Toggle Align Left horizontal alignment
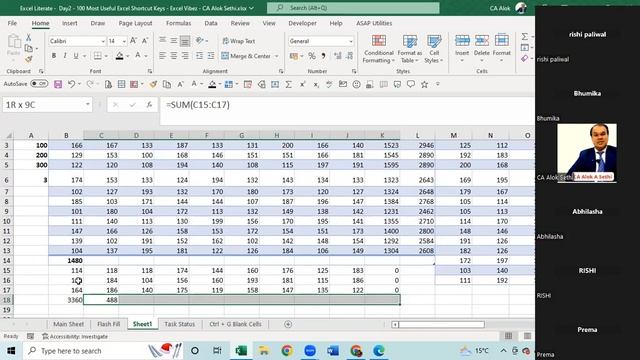Viewport: 640px width, 360px height. tap(162, 56)
